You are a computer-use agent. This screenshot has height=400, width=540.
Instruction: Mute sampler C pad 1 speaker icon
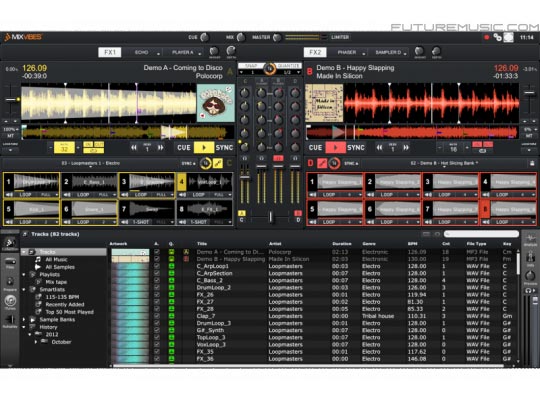[x=9, y=195]
